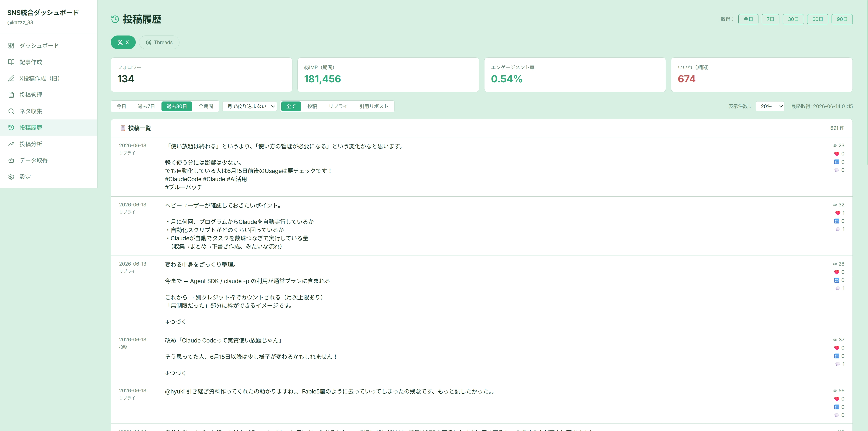Click the heart icon on the 56-view post
Viewport: 868px width, 431px height.
837,399
